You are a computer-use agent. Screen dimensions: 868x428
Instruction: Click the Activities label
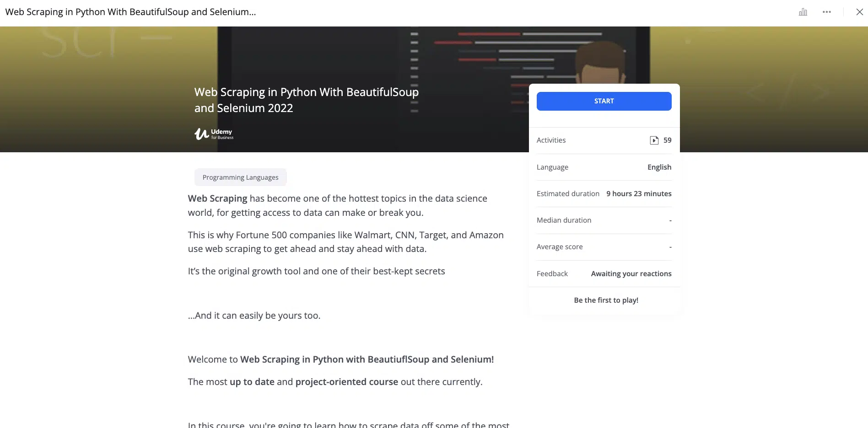[x=551, y=140]
